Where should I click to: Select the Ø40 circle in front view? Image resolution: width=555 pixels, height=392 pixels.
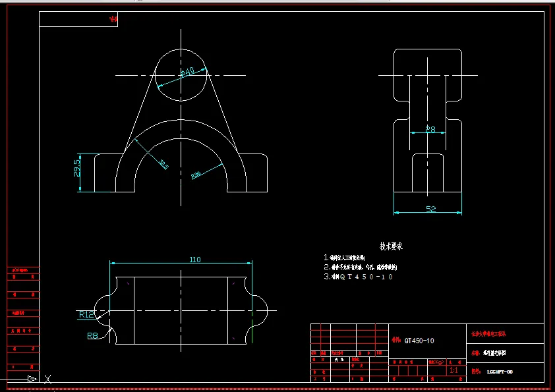click(181, 75)
